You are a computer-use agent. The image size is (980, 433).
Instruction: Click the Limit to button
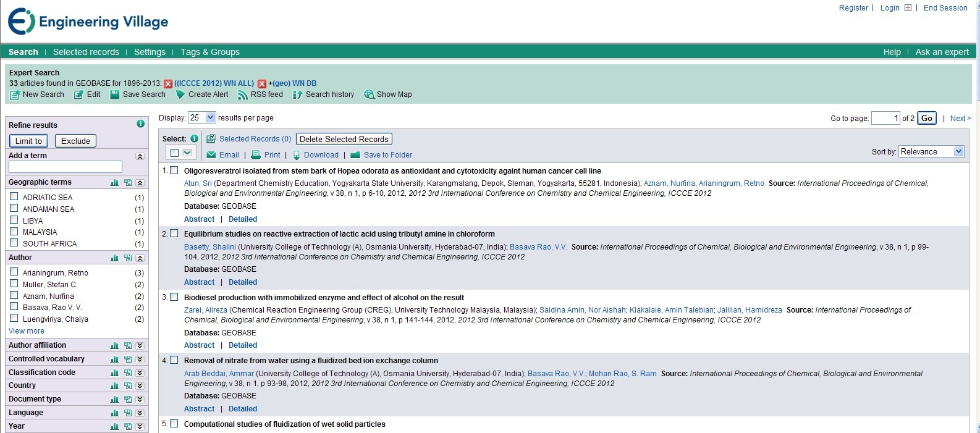point(29,141)
